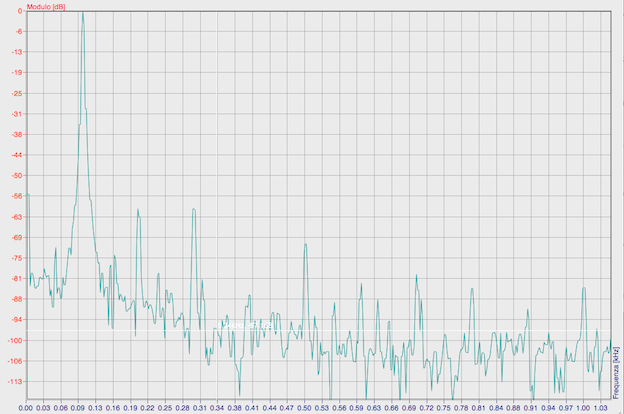Click the "0" dB tick label
624x414 pixels.
tap(20, 11)
